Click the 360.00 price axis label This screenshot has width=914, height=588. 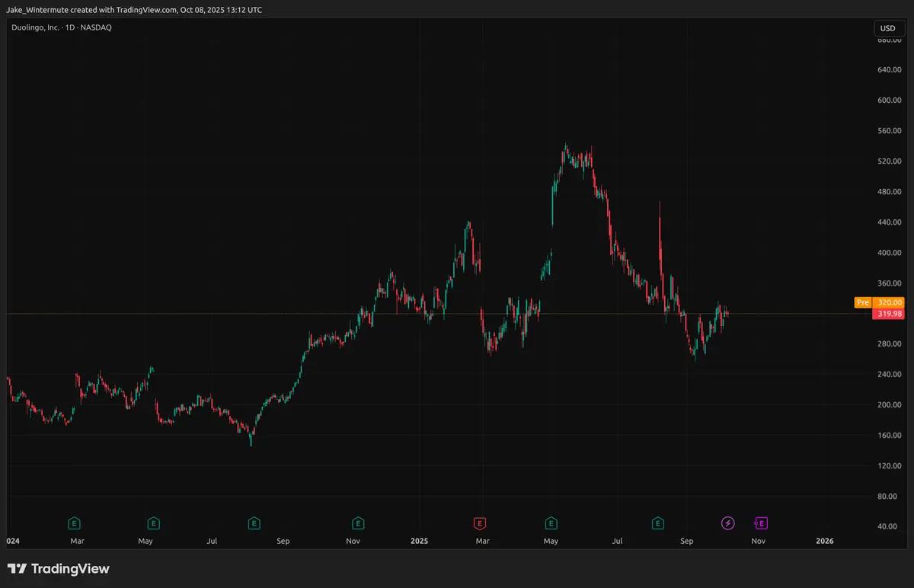tap(888, 283)
